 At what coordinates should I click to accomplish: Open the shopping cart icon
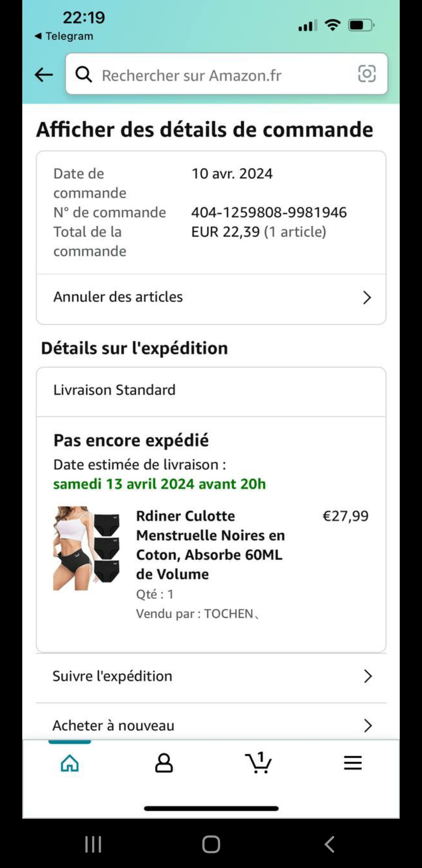tap(258, 762)
